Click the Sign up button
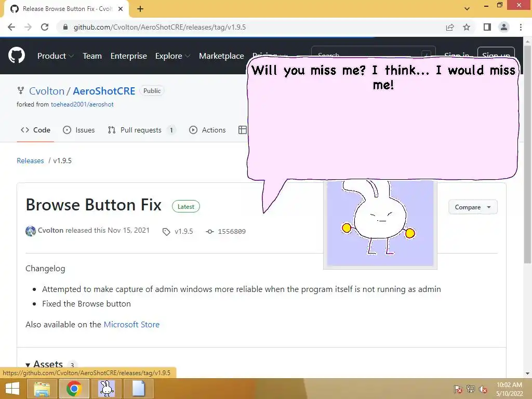Screen dimensions: 532x399 coord(496,52)
